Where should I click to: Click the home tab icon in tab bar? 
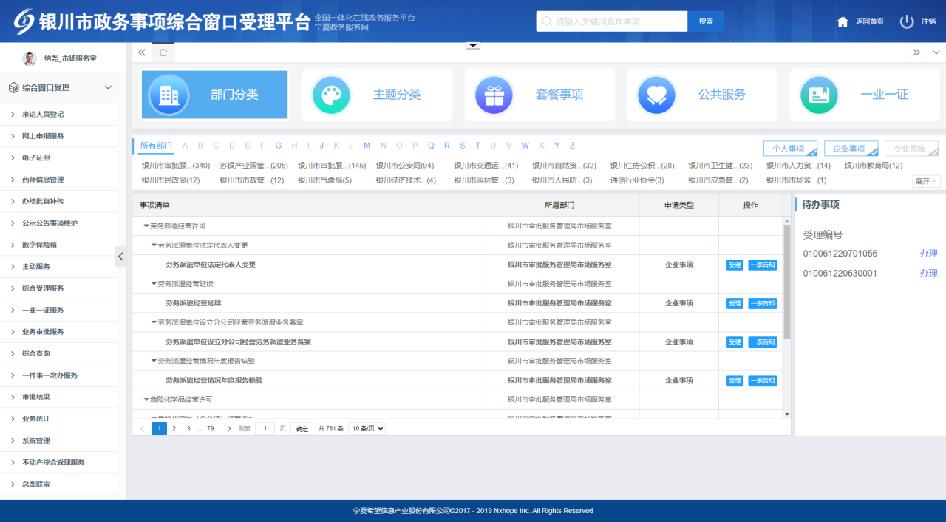tap(164, 52)
